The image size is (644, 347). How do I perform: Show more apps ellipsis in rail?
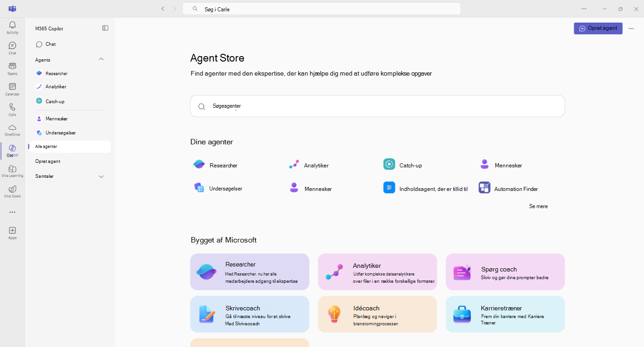[x=12, y=212]
